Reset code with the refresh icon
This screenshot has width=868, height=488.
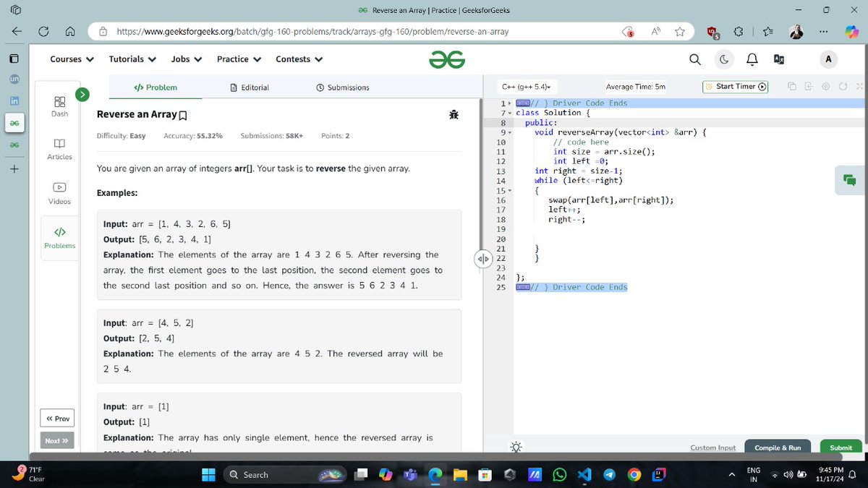tap(843, 87)
